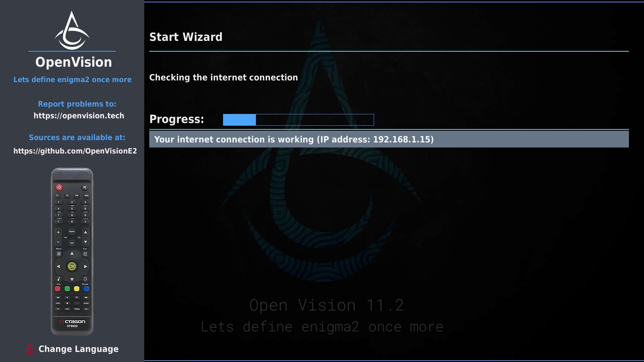Click the red power button on remote

coord(59,187)
